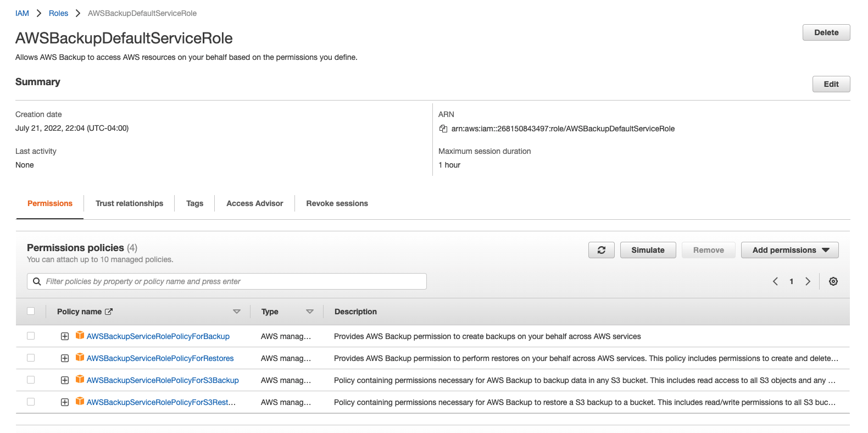Open the table preferences gear icon
Viewport: 868px width, 433px height.
click(833, 281)
